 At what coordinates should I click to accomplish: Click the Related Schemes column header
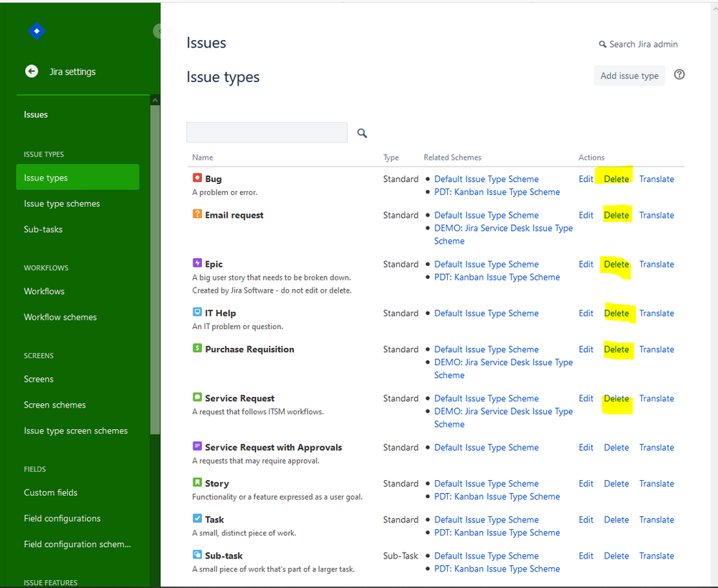(x=452, y=157)
